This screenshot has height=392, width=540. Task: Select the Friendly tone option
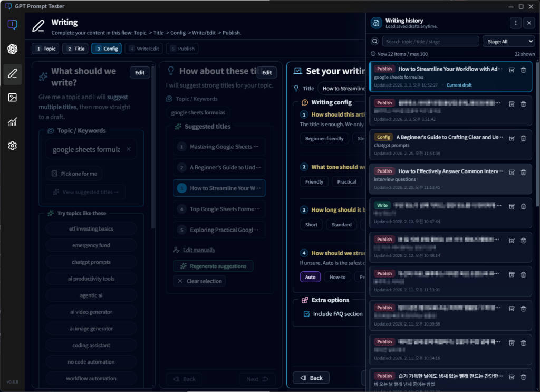pos(314,181)
